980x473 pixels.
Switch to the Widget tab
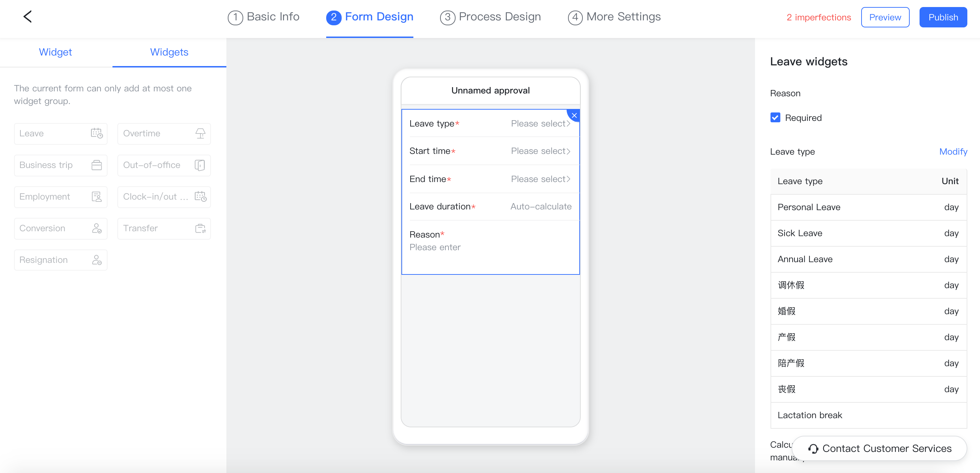[x=56, y=52]
